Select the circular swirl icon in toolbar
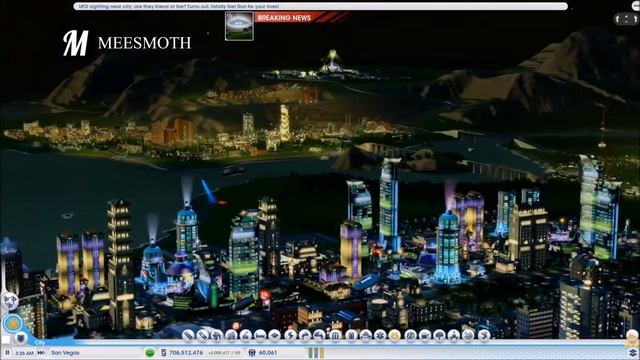 coord(468,336)
